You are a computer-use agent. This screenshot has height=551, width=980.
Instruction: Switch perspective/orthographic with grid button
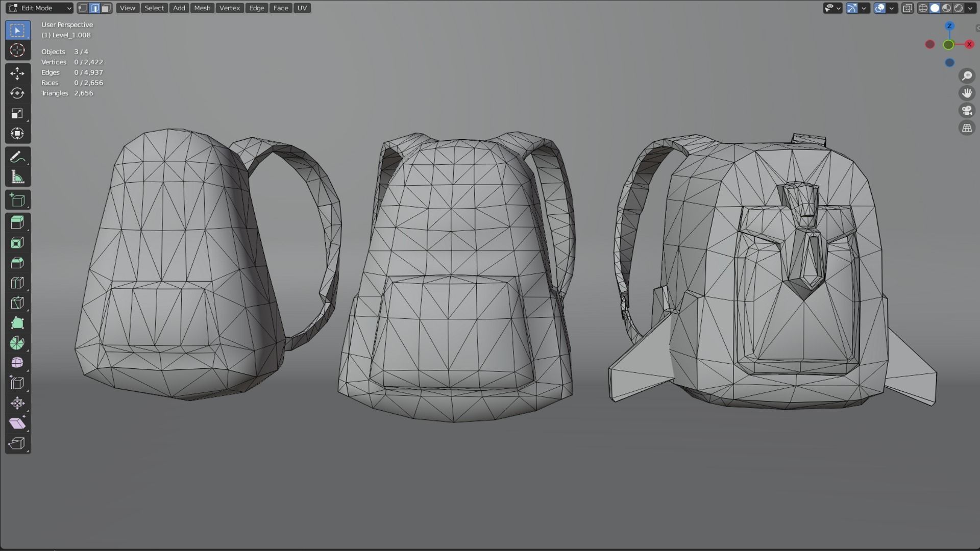(967, 128)
